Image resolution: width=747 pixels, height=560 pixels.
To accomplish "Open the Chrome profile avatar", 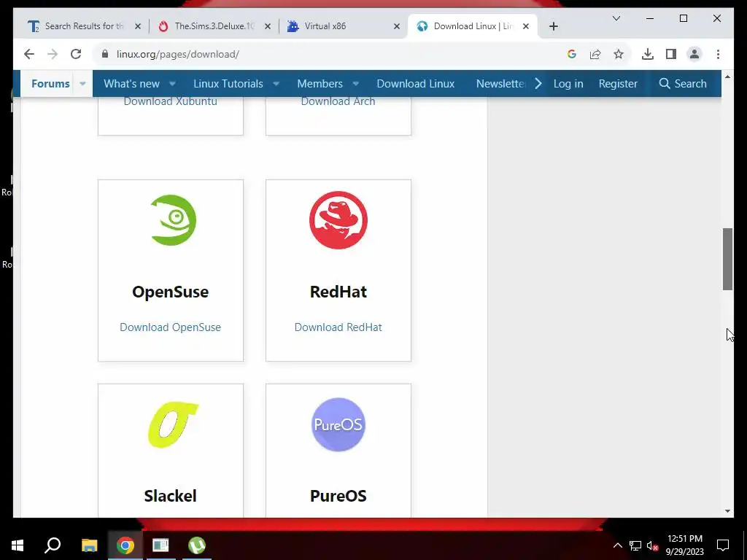I will click(x=694, y=54).
